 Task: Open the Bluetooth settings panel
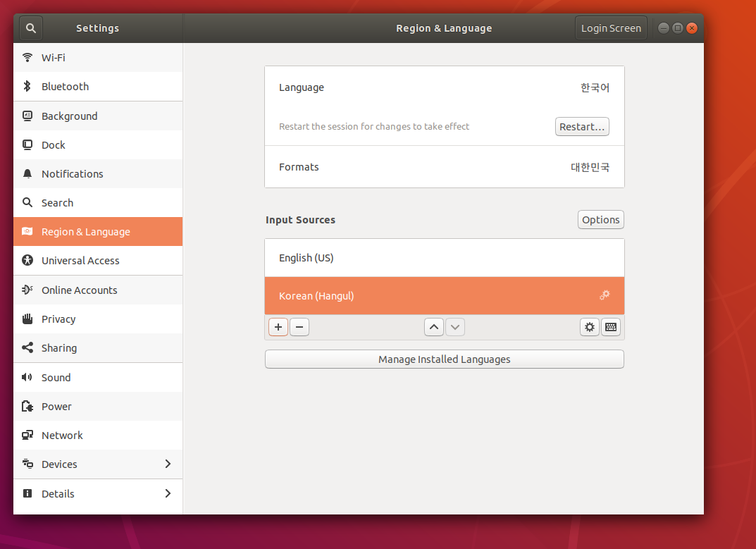[98, 87]
